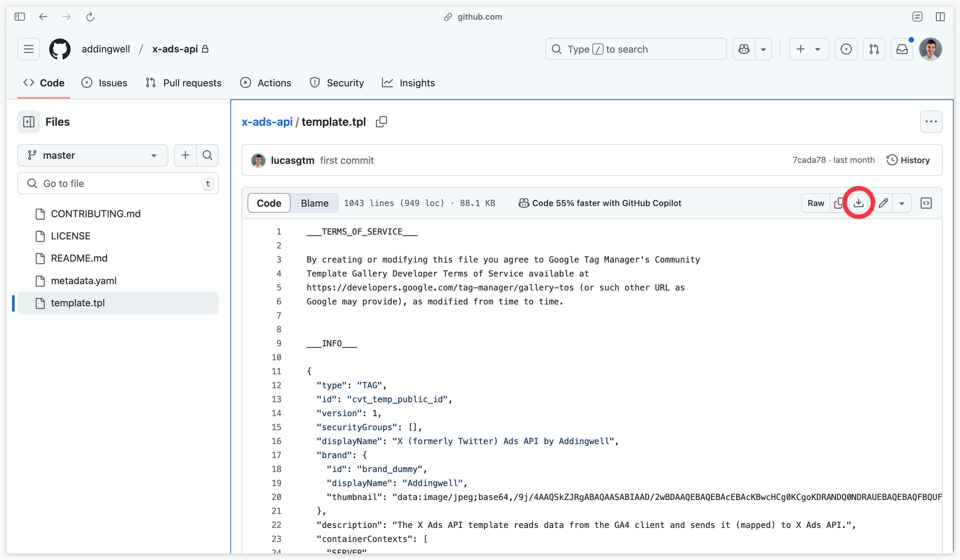Open the lucasgtm author link
The width and height of the screenshot is (960, 560).
pyautogui.click(x=292, y=160)
